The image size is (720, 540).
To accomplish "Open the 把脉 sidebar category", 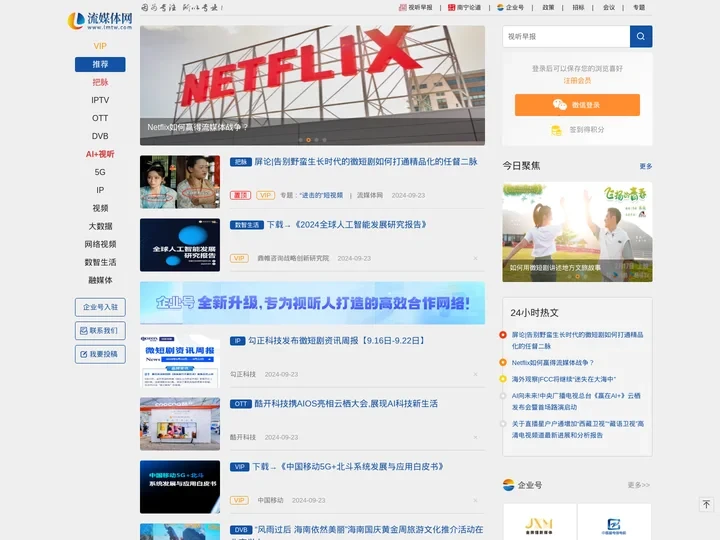I will [100, 82].
